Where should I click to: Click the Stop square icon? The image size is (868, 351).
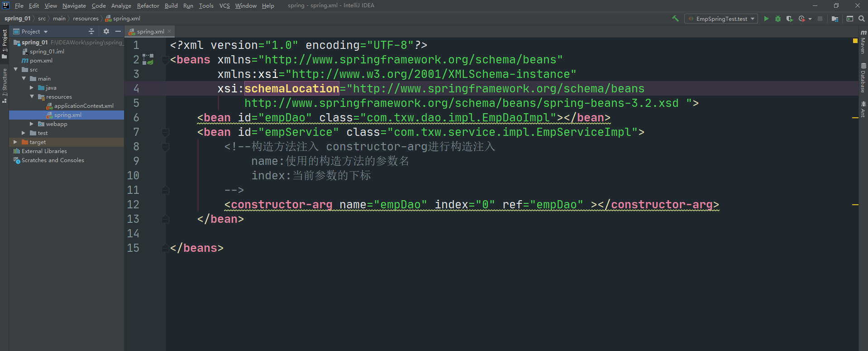[x=820, y=19]
